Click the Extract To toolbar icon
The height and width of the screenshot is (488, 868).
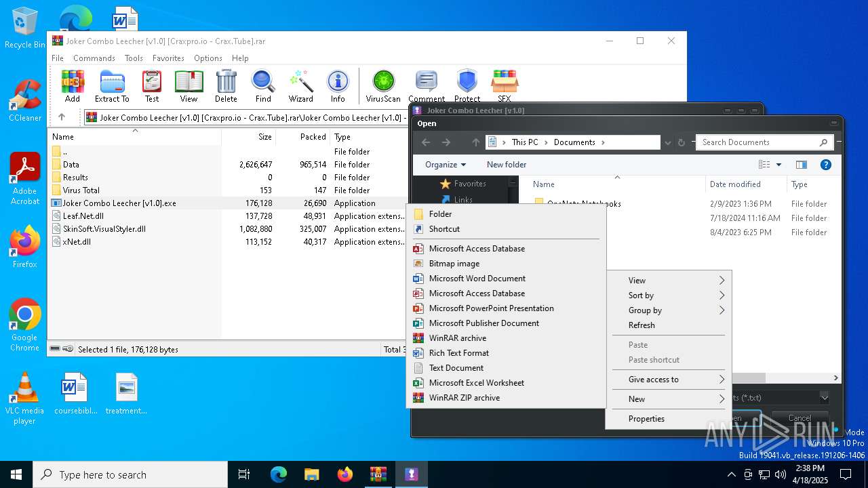click(x=112, y=86)
